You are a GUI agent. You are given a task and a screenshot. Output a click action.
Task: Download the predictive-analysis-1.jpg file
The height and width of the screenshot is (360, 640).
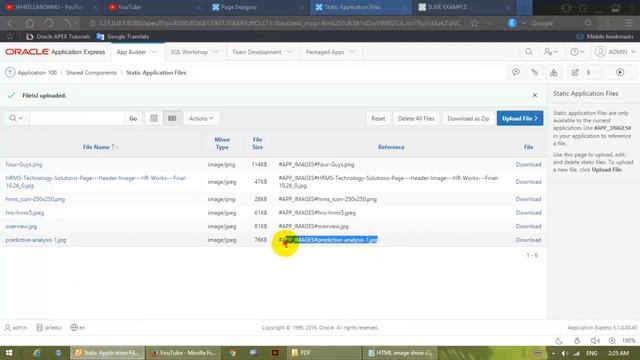(528, 240)
